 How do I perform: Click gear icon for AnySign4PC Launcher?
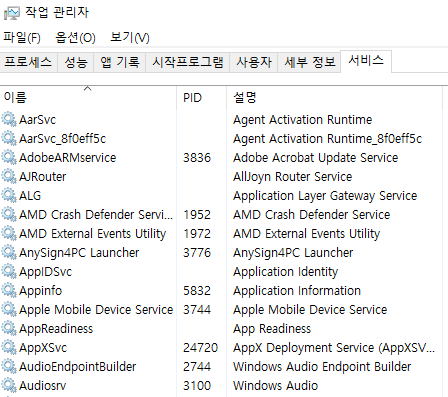pos(9,252)
